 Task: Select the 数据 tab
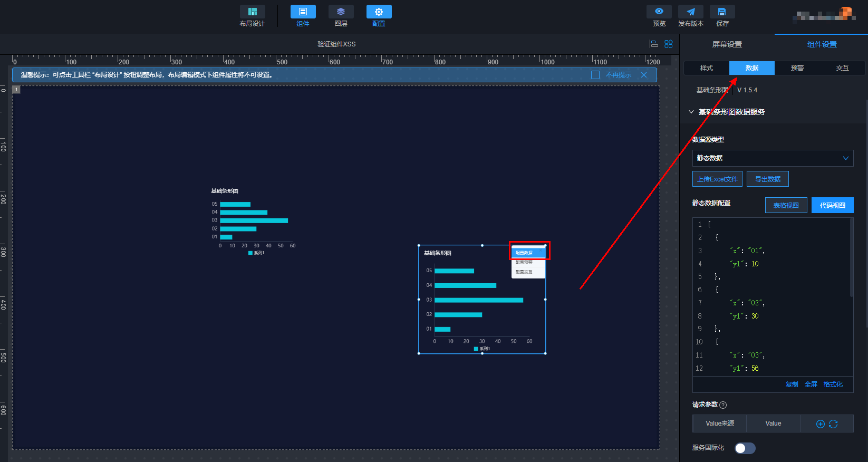[752, 68]
